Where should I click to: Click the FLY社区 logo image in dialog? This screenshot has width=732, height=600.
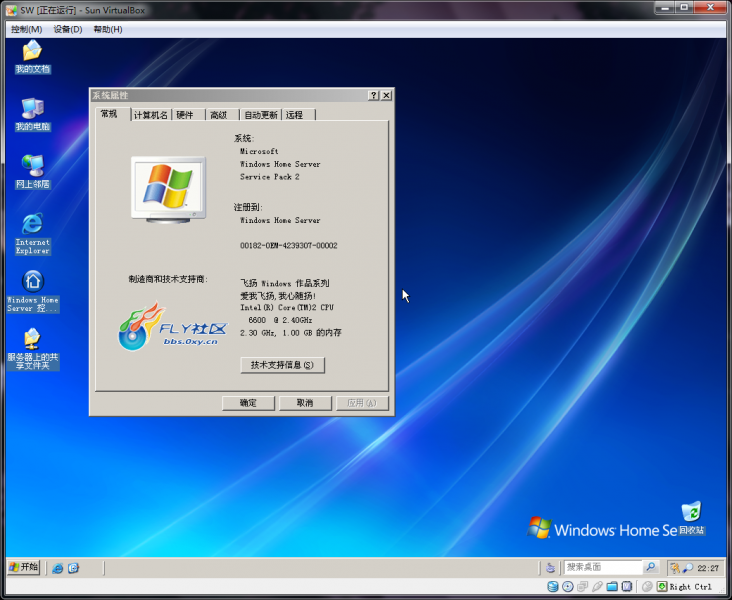pos(172,326)
